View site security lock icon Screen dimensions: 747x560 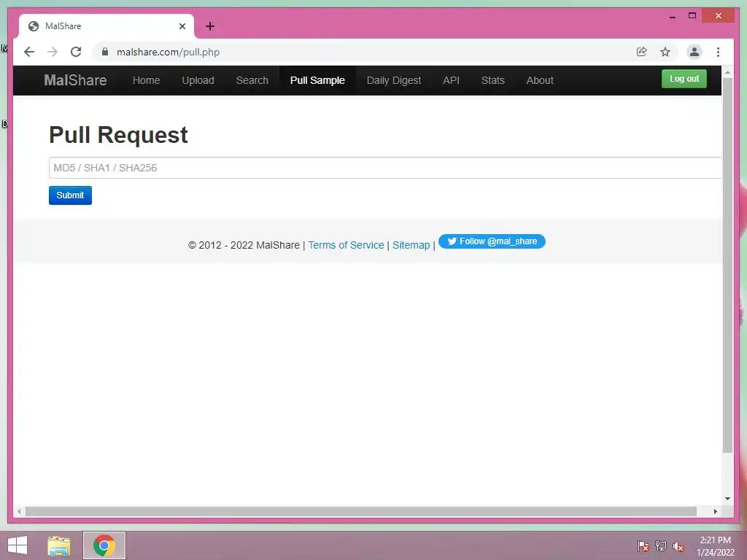coord(105,52)
